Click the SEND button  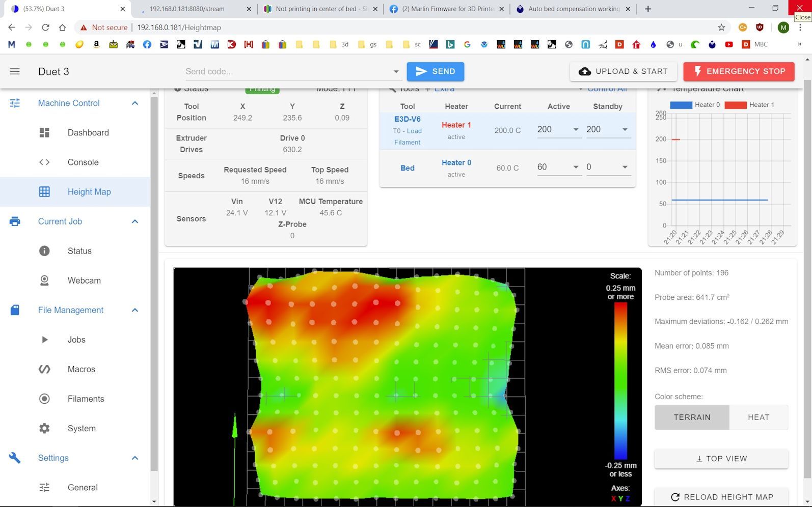click(436, 71)
